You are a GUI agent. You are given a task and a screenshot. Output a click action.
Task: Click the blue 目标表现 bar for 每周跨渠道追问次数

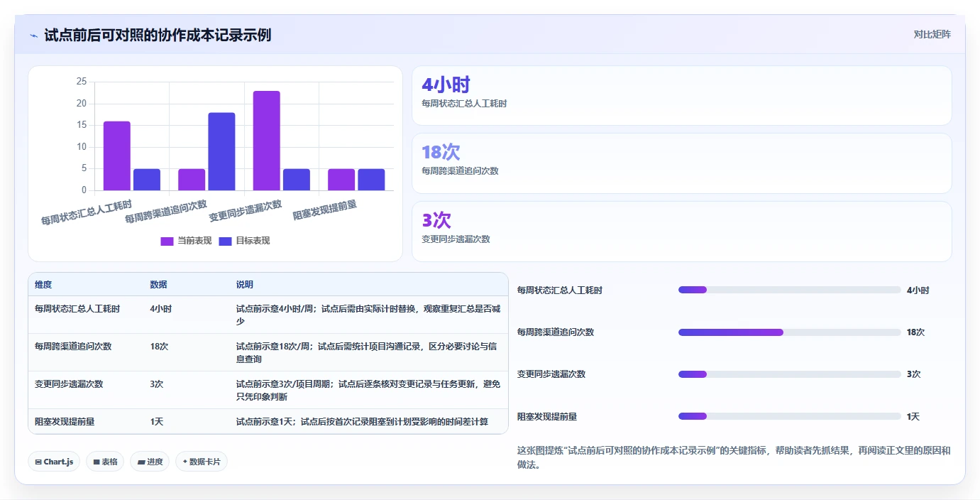[x=221, y=151]
